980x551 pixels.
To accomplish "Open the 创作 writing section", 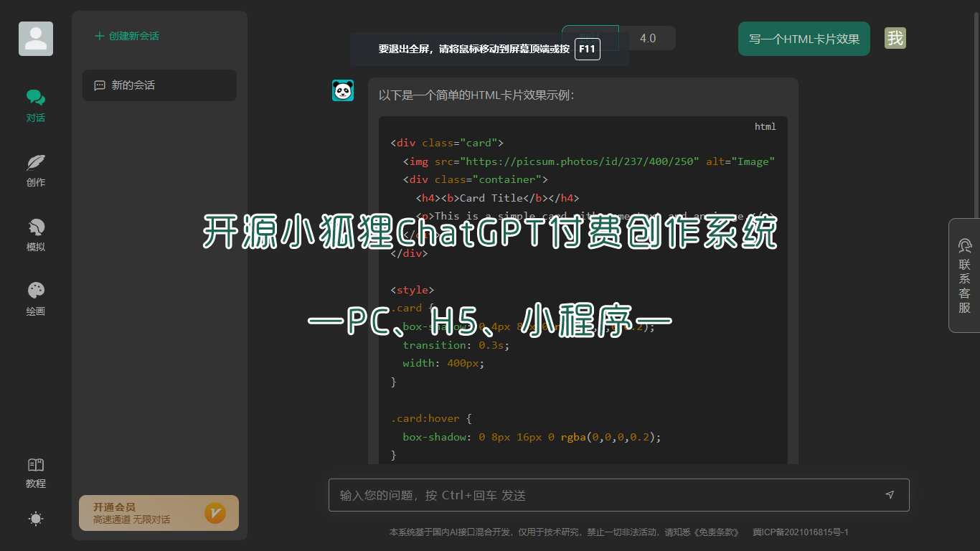I will (x=36, y=170).
